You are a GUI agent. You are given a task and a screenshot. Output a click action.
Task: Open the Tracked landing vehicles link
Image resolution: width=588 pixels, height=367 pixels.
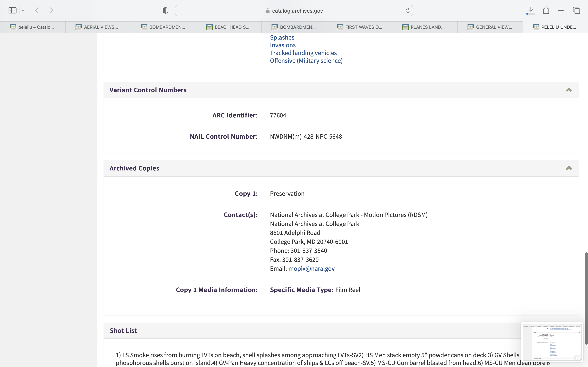point(303,53)
